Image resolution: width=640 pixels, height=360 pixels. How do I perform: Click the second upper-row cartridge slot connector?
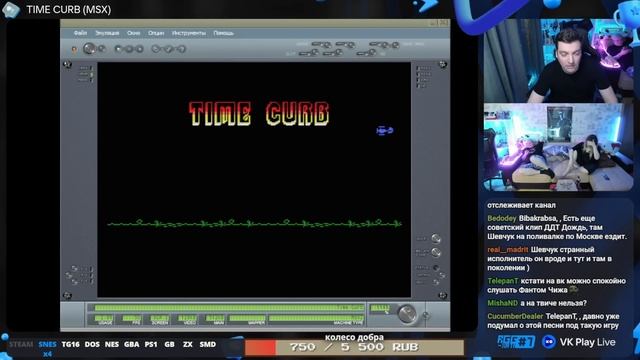[x=345, y=44]
